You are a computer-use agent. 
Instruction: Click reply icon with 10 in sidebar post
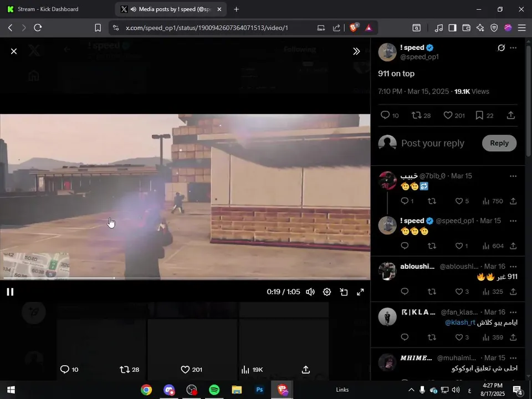[390, 115]
